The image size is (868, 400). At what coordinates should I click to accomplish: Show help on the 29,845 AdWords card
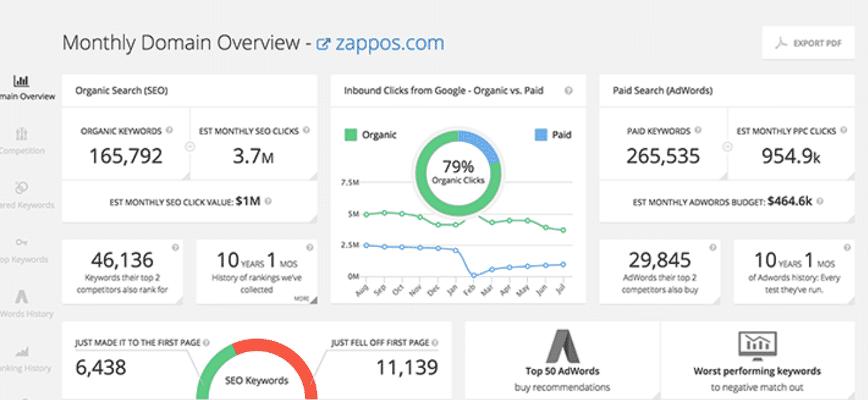point(712,247)
